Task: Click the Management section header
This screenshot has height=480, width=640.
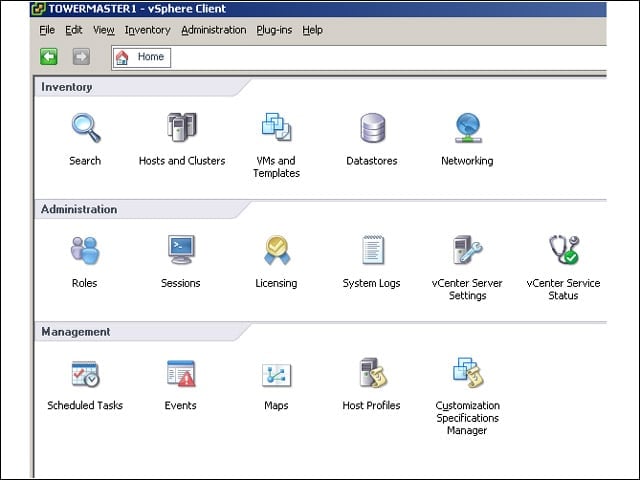Action: click(76, 331)
